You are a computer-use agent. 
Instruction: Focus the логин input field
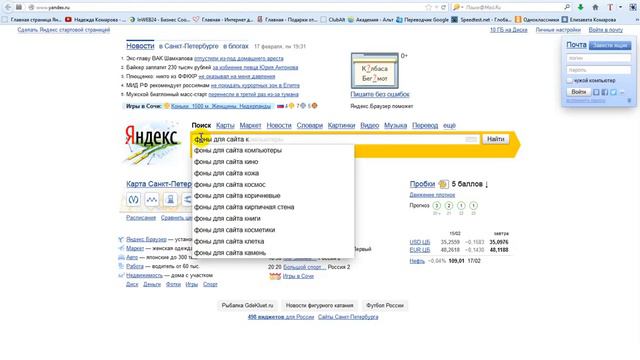coord(598,58)
